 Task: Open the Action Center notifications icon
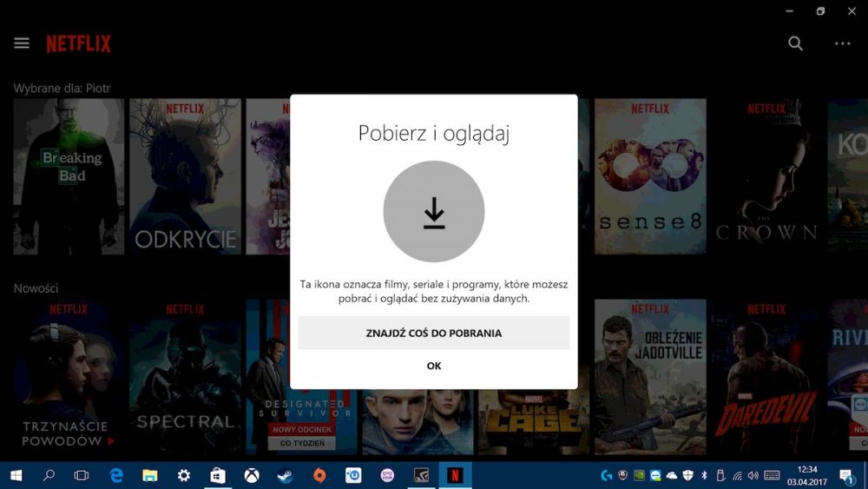(846, 476)
